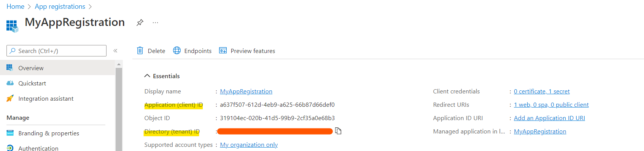Open the more options ellipsis menu
Screen dimensions: 644x151
click(x=155, y=22)
